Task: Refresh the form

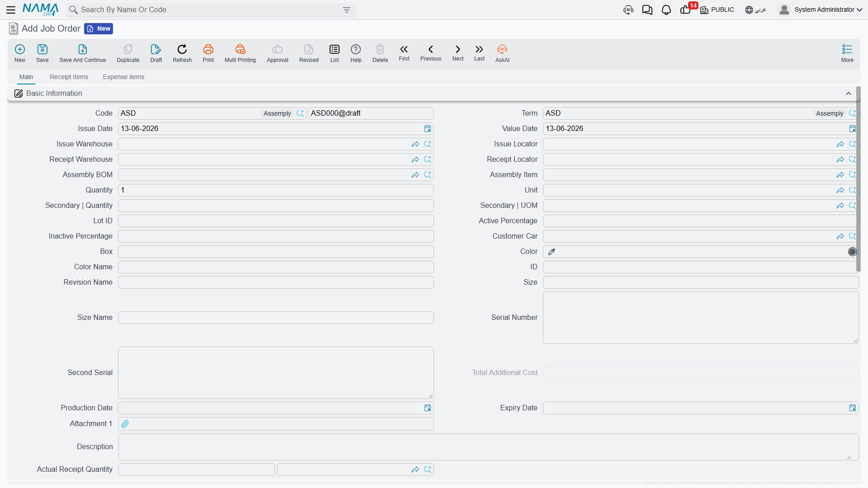Action: coord(182,53)
